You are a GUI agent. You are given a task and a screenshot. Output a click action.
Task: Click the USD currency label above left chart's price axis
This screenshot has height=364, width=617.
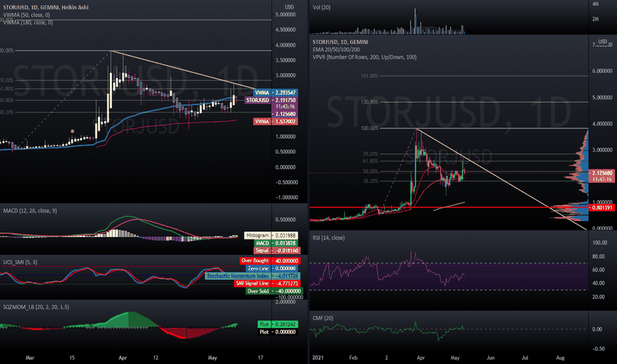[289, 7]
